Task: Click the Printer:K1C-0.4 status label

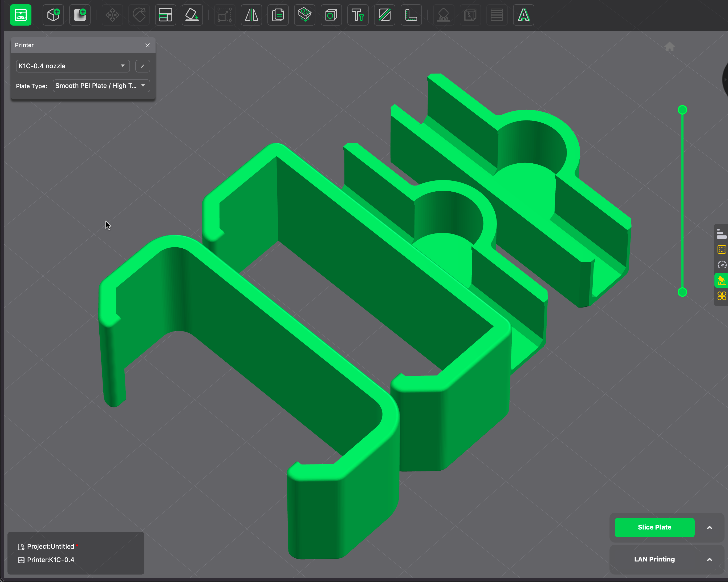Action: click(50, 560)
